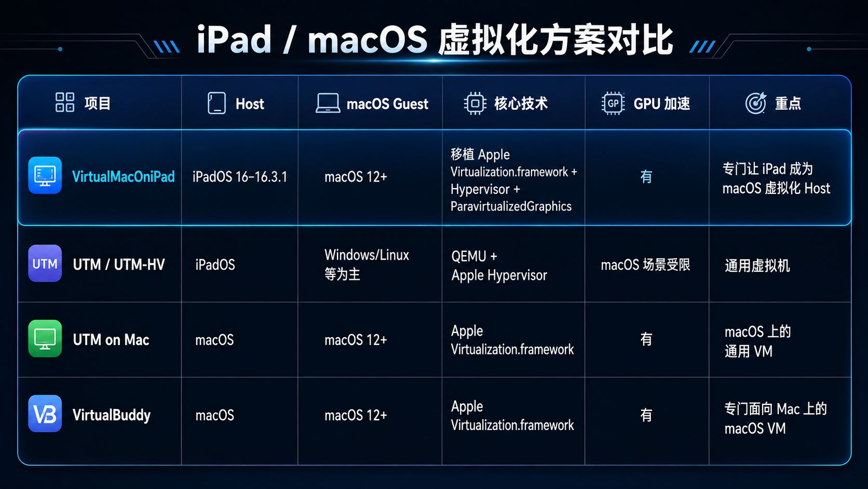This screenshot has width=868, height=489.
Task: Click the "QEMU + Apple Hypervisor" cell
Action: tap(499, 266)
